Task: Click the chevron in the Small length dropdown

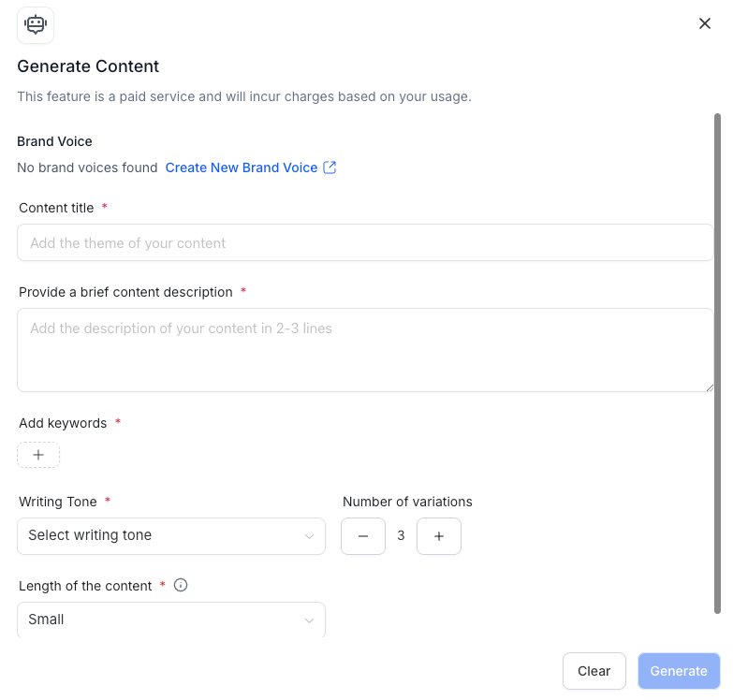Action: 309,620
